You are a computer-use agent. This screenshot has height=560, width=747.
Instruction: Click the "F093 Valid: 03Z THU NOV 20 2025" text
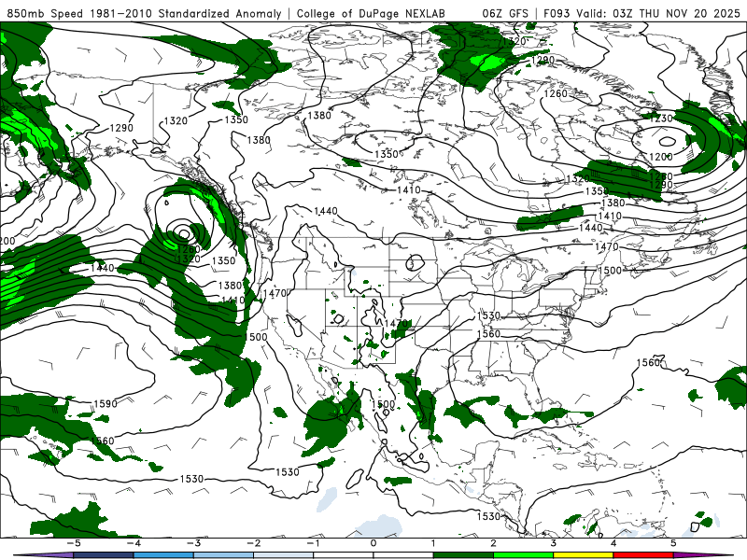(x=642, y=13)
